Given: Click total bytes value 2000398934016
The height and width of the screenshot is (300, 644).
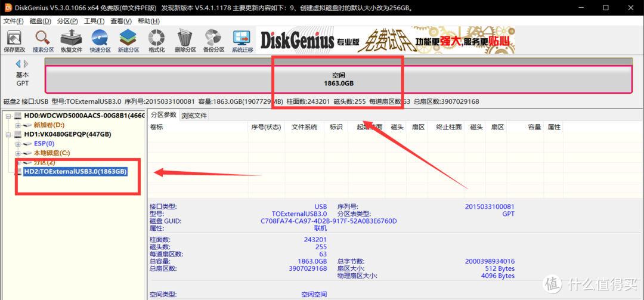Looking at the screenshot, I should [x=490, y=261].
